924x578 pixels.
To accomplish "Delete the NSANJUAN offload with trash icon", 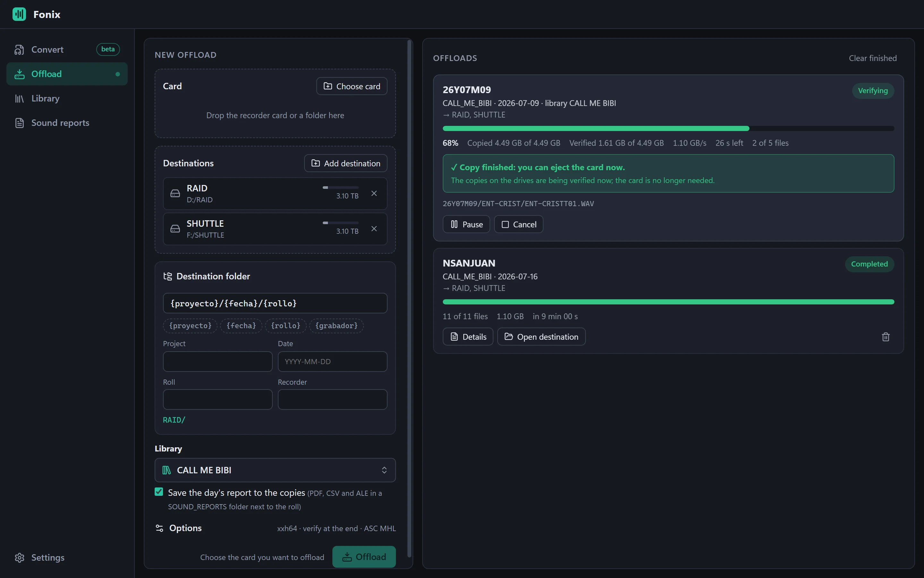I will [886, 337].
